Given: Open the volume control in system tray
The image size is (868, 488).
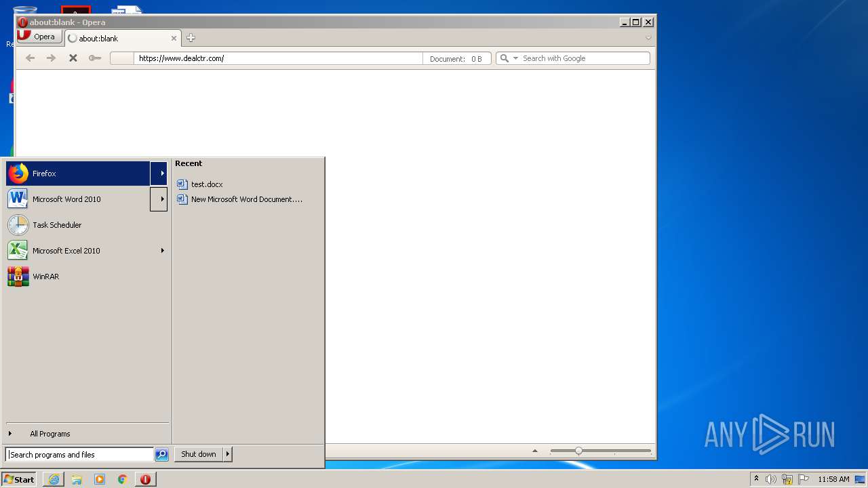Looking at the screenshot, I should [771, 479].
